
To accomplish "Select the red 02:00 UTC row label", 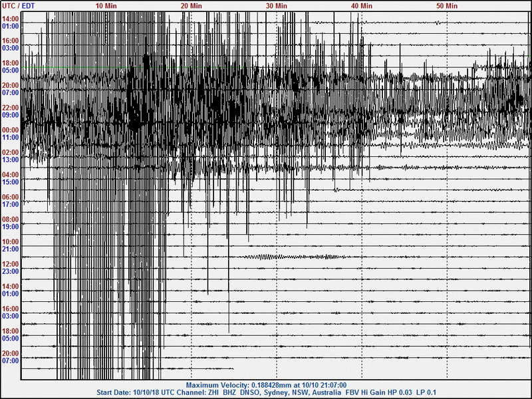I will coord(11,152).
